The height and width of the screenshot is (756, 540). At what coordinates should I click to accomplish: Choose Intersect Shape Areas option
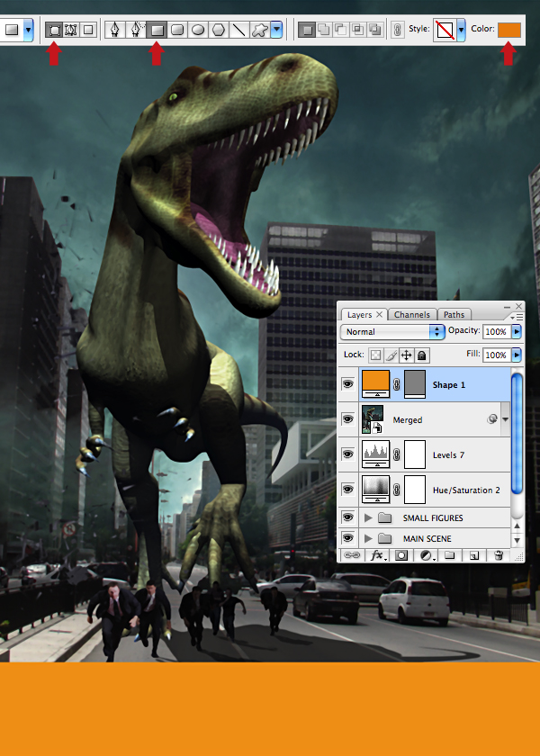(358, 30)
